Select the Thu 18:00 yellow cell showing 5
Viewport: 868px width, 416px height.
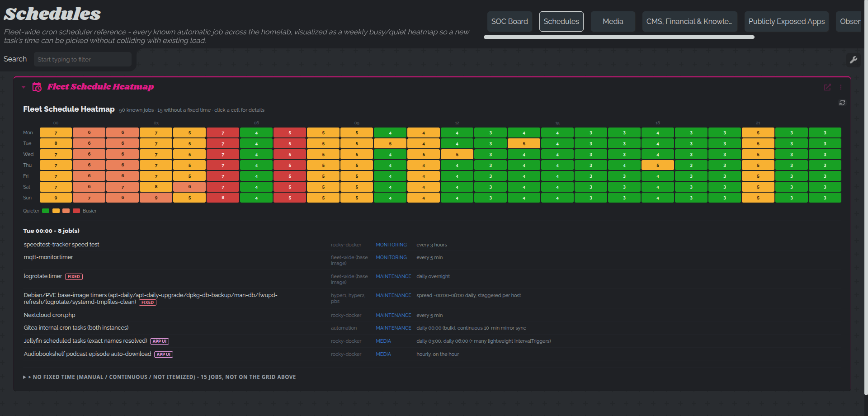click(x=658, y=165)
